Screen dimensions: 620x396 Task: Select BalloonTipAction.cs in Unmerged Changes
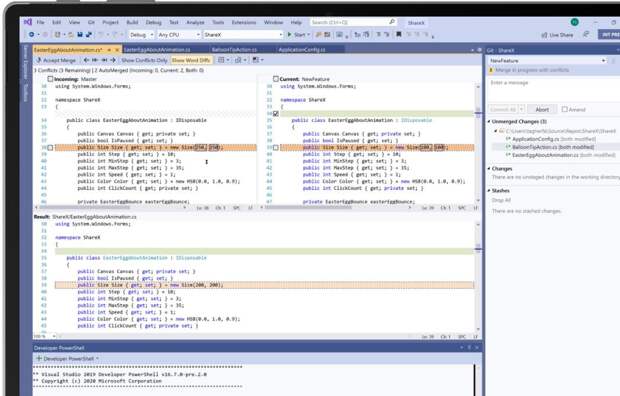click(x=552, y=147)
